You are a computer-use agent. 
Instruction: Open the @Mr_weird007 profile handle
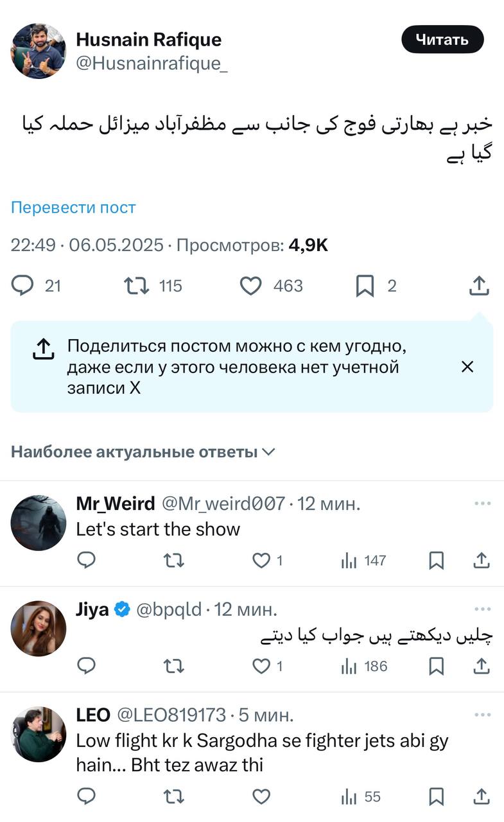point(223,503)
